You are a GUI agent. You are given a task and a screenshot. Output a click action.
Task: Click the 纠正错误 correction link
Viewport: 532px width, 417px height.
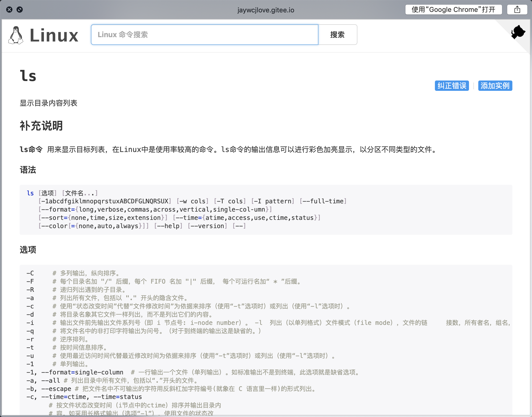[452, 86]
